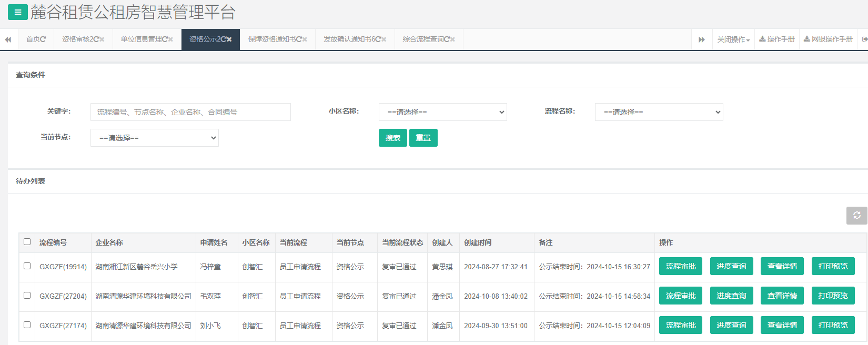Click 流程审批 for applicant 冯梓童
The image size is (868, 345).
coord(680,266)
